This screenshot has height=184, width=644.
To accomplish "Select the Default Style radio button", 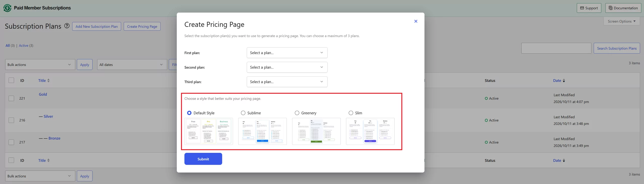I will tap(189, 113).
